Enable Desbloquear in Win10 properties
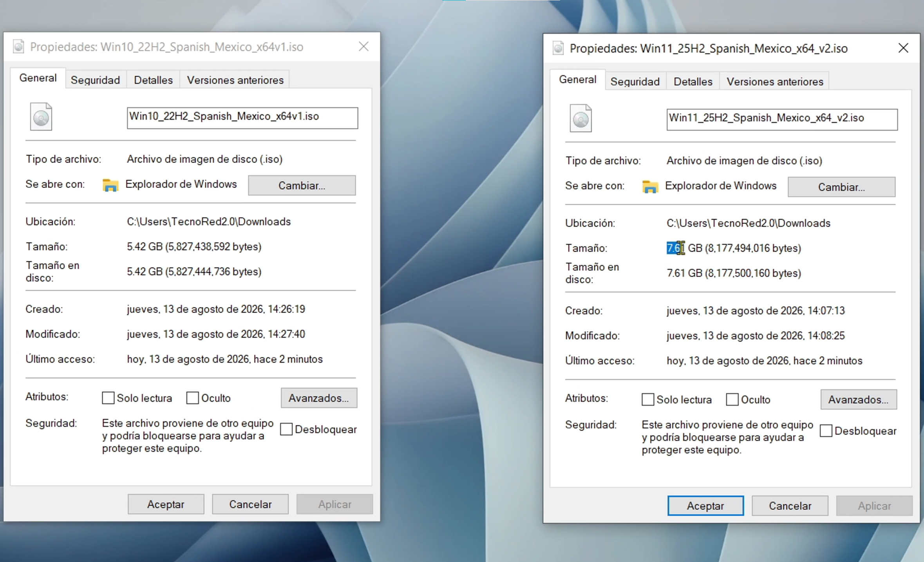924x562 pixels. coord(286,429)
